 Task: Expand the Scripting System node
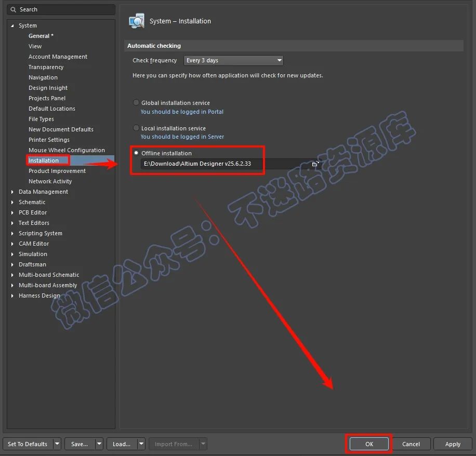[x=12, y=233]
